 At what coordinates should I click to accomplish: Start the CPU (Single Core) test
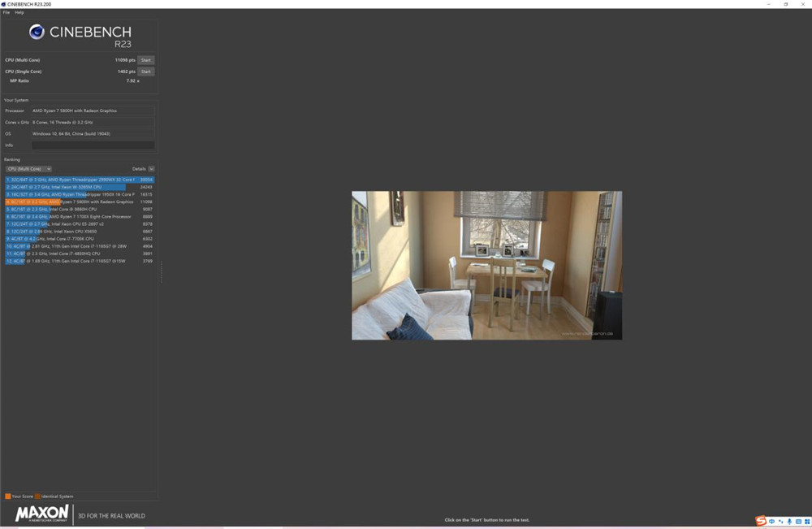pyautogui.click(x=146, y=72)
